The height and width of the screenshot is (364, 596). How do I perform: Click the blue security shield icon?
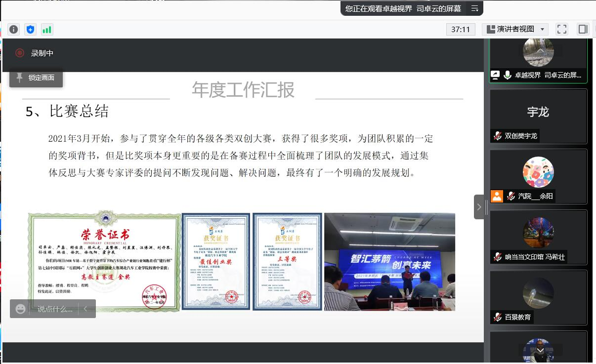click(x=31, y=29)
